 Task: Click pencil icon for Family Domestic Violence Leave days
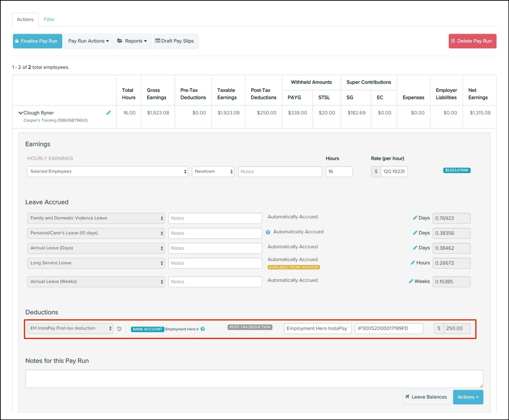(415, 218)
